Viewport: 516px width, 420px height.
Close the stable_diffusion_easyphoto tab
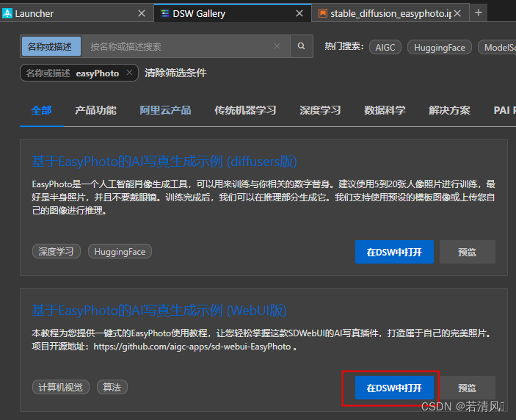point(457,13)
